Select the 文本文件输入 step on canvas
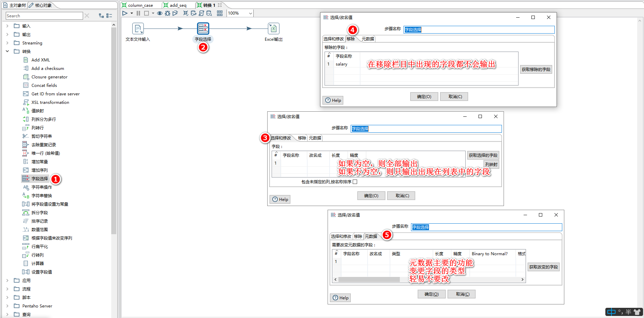Image resolution: width=644 pixels, height=318 pixels. 138,29
